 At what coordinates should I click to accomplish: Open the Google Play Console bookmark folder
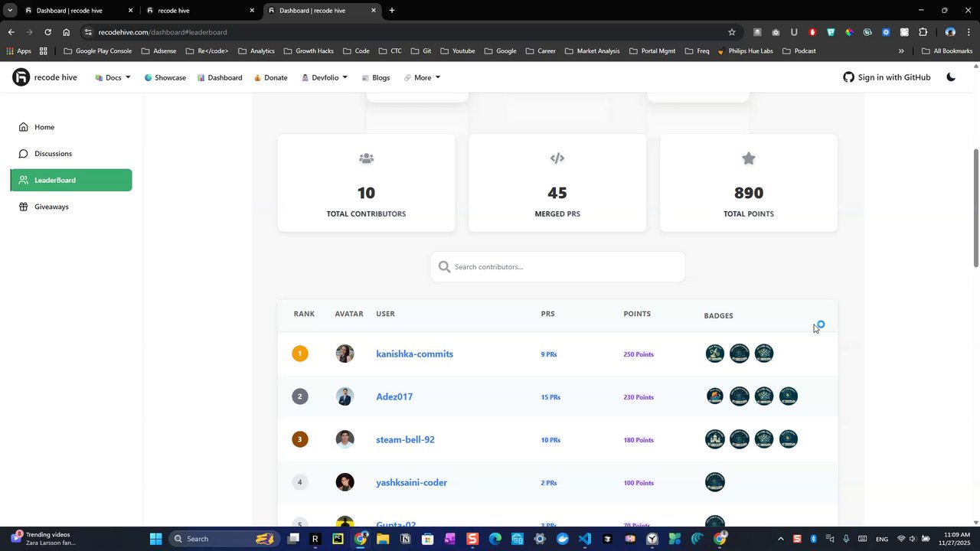click(x=97, y=51)
